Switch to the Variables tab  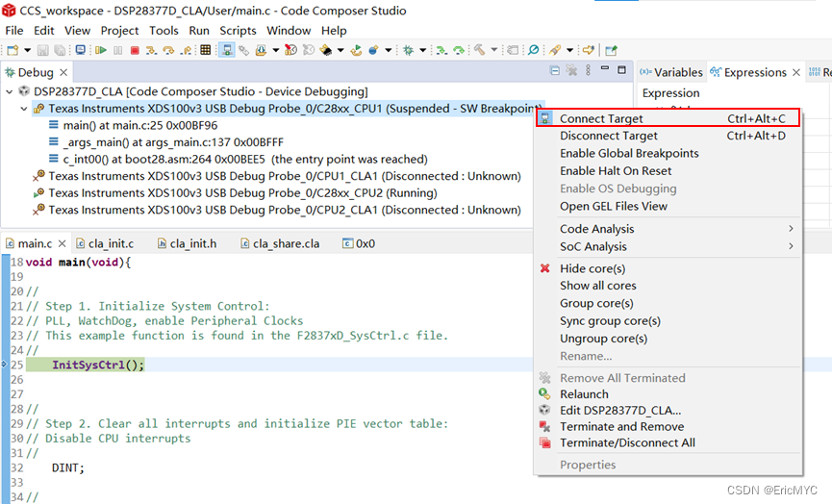tap(671, 72)
